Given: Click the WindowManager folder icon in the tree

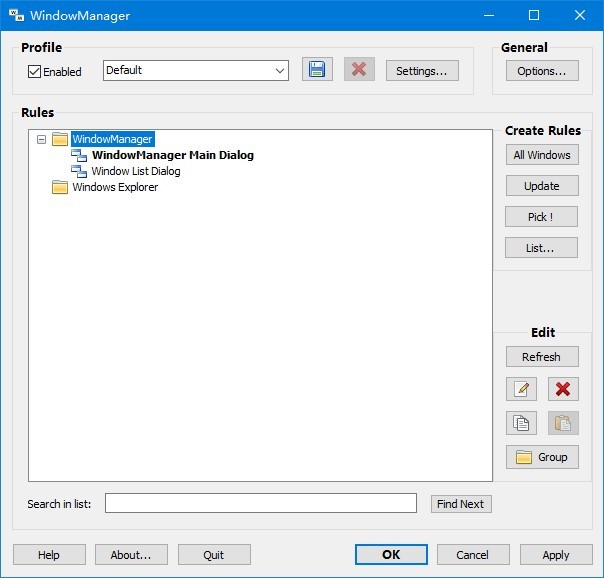Looking at the screenshot, I should point(60,139).
